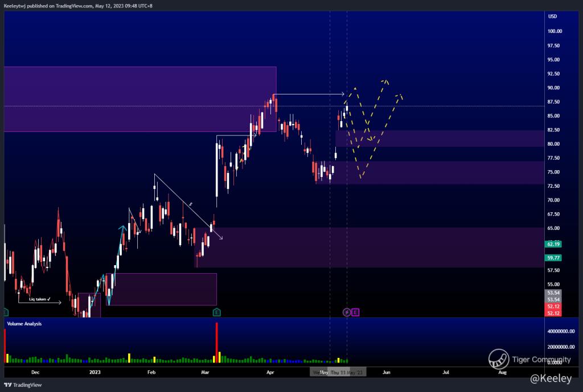This screenshot has height=392, width=583.
Task: Click the 82.50 price axis label
Action: [553, 130]
